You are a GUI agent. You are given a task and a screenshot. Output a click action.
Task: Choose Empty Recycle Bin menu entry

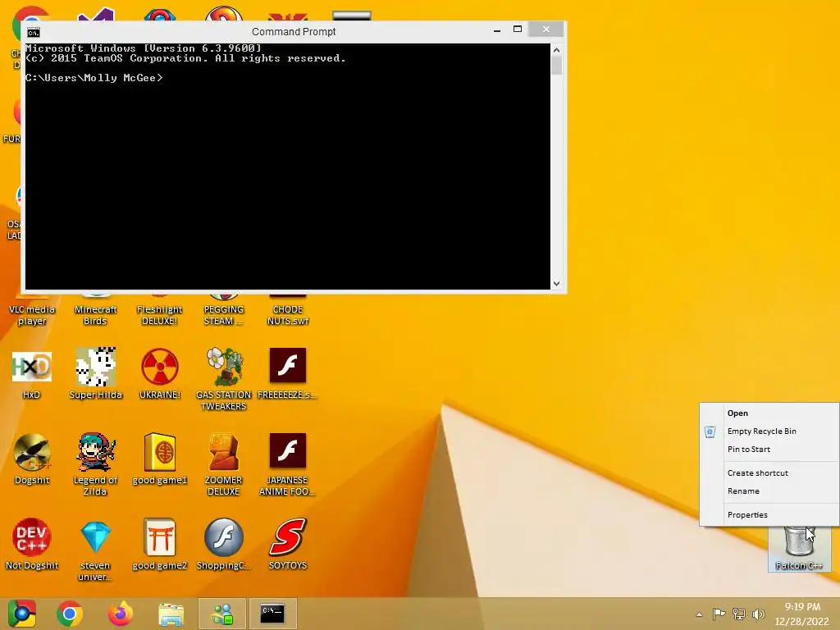click(769, 431)
